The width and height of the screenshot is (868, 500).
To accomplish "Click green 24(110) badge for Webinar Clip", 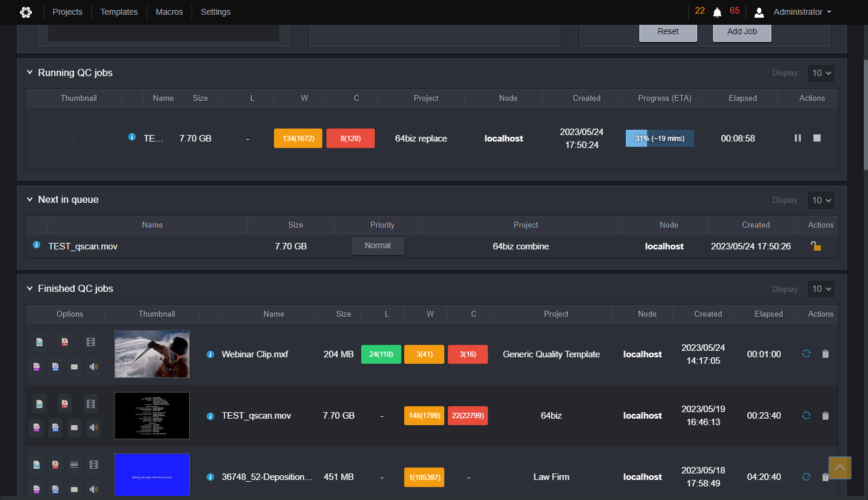I will click(x=381, y=354).
